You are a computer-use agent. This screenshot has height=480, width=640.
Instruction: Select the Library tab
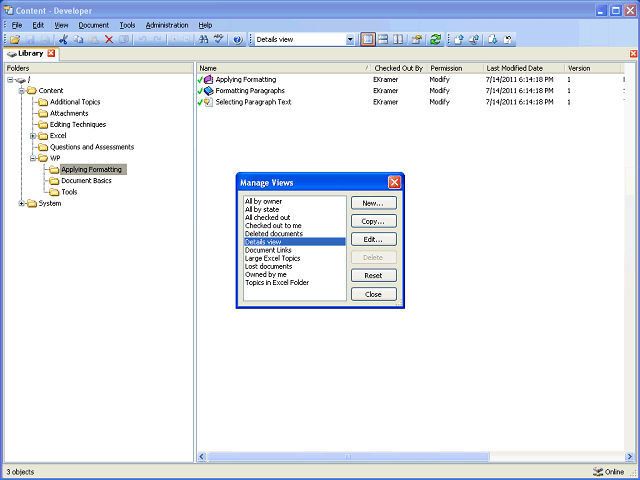coord(31,53)
